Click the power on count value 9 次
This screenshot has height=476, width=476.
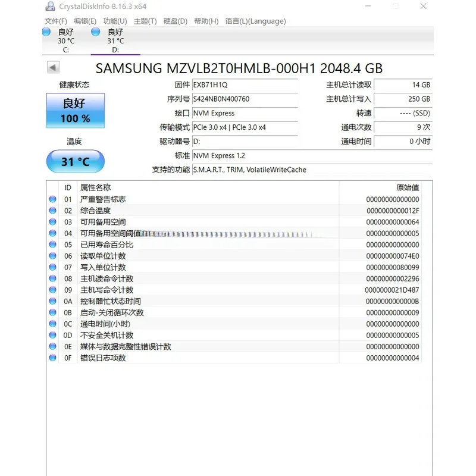click(x=403, y=127)
